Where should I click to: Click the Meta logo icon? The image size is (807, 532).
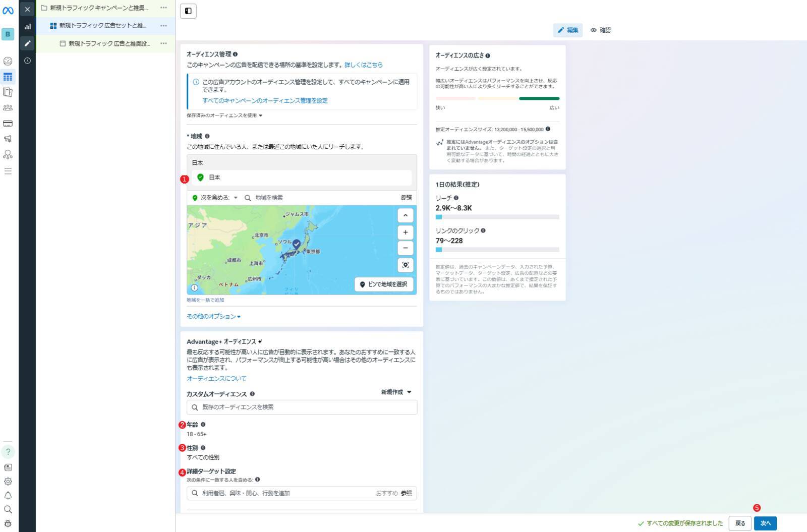click(x=8, y=10)
